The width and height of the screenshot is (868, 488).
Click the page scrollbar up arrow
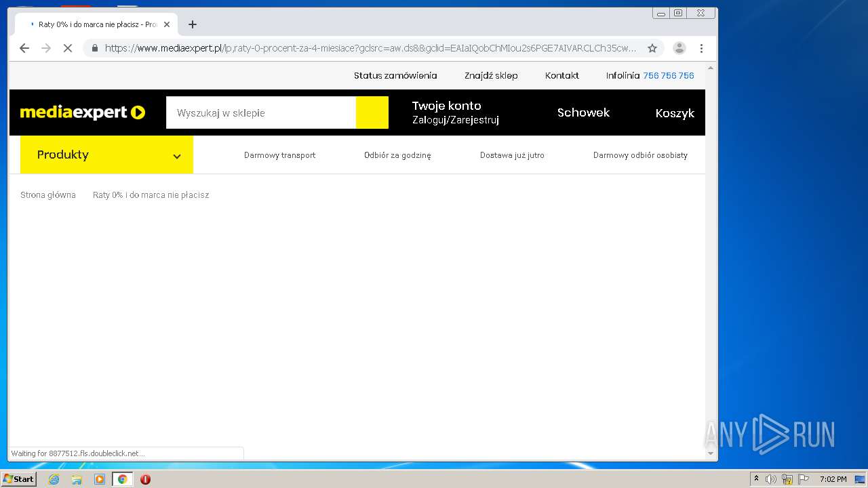(711, 68)
